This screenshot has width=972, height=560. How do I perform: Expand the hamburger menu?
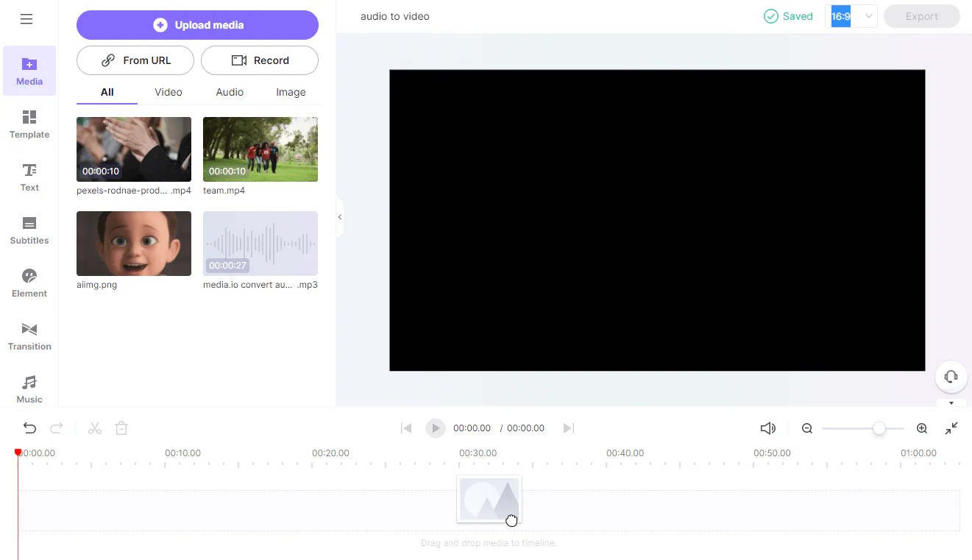coord(27,19)
